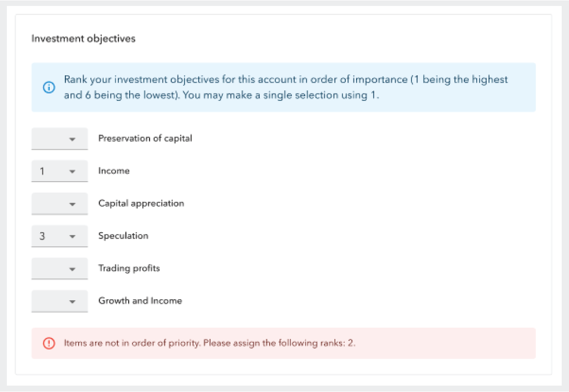
Task: Expand the Capital appreciation rank dropdown
Action: click(59, 204)
